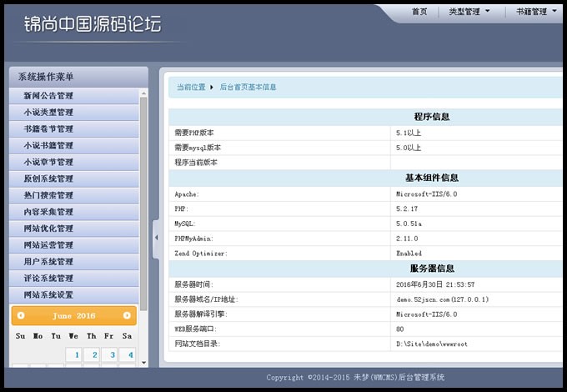Open 书籍卷节管理 in sidebar
This screenshot has width=567, height=392.
click(x=73, y=128)
